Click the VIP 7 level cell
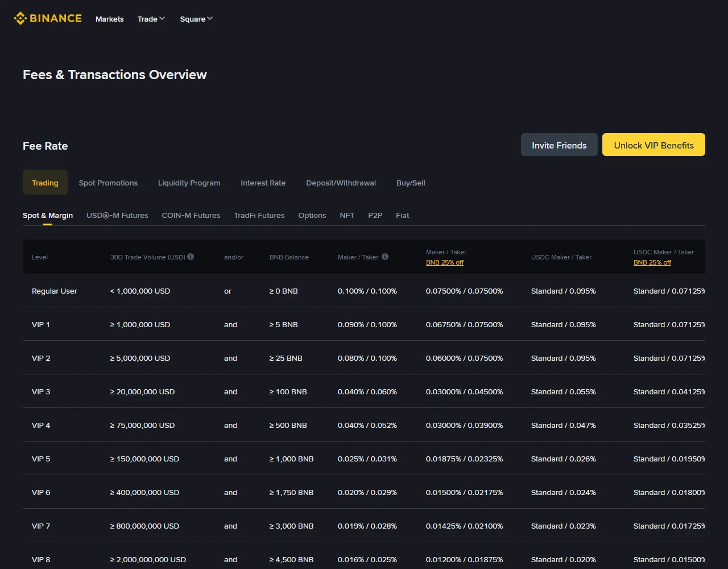This screenshot has height=569, width=728. click(41, 526)
